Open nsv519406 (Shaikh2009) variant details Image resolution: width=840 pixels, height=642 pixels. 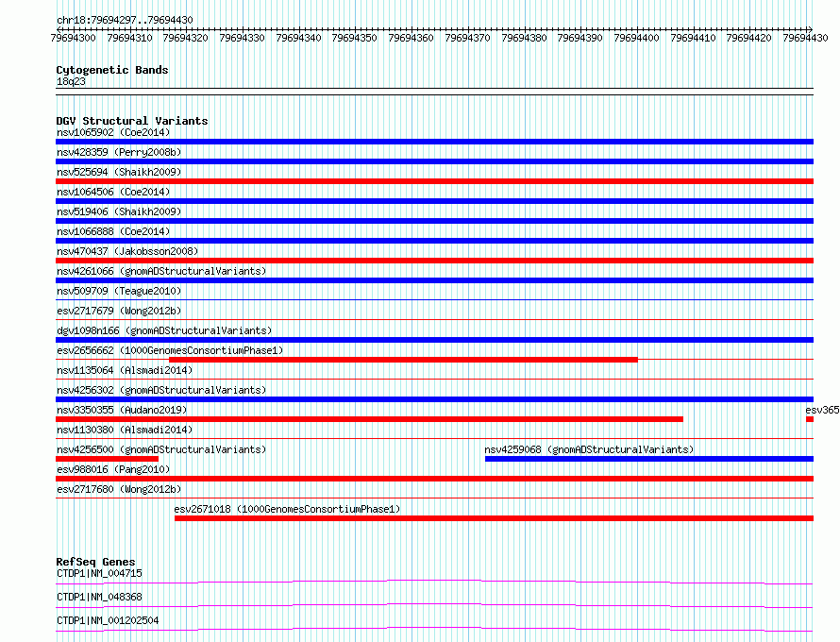coord(119,211)
